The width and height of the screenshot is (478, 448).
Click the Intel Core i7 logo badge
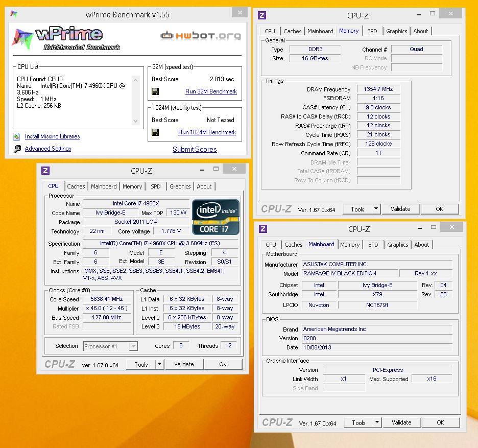[216, 217]
